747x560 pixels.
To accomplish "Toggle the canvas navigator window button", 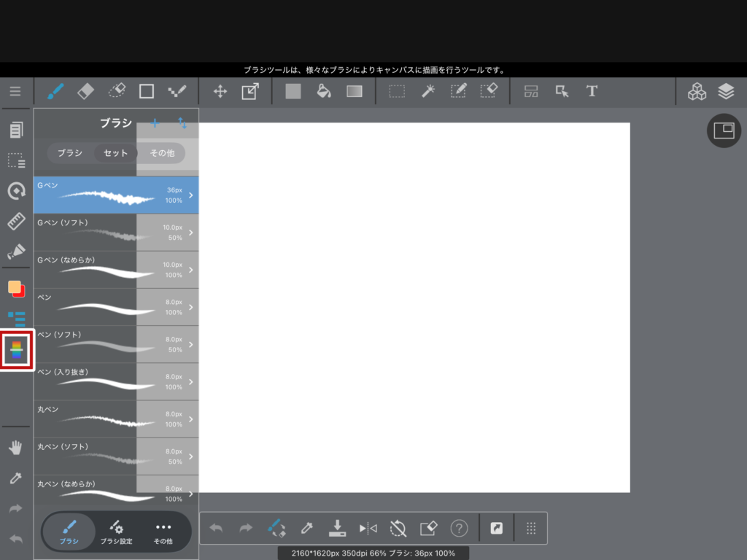I will click(x=724, y=131).
